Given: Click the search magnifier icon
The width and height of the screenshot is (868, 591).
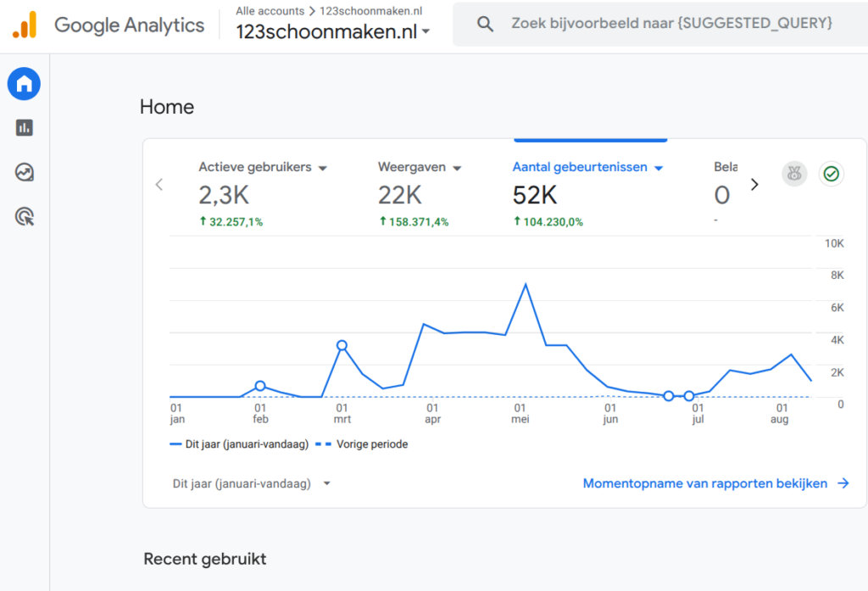Looking at the screenshot, I should coord(485,24).
